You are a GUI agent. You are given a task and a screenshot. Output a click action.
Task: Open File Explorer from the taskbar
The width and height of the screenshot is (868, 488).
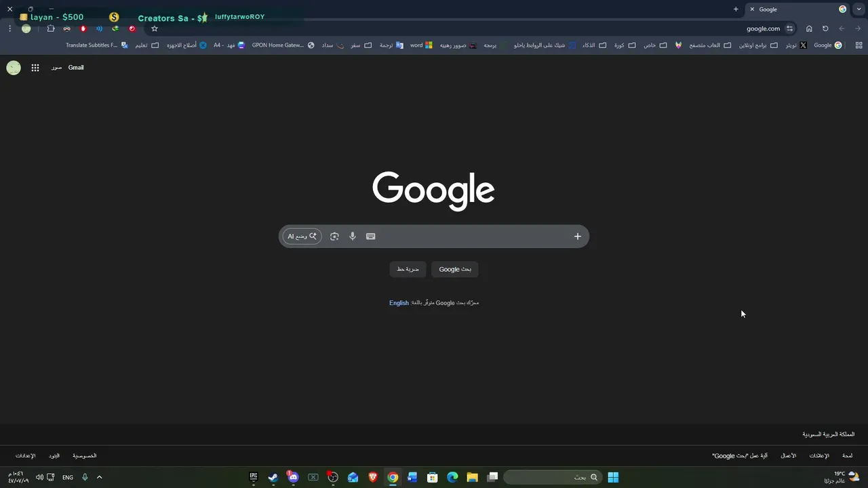click(473, 477)
